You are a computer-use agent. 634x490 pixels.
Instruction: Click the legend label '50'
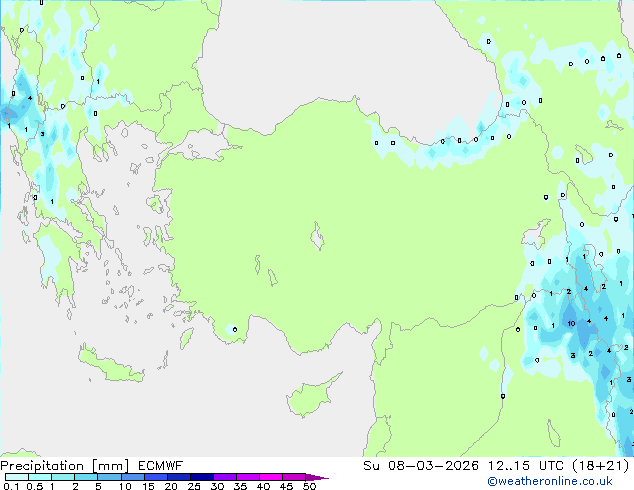click(310, 486)
